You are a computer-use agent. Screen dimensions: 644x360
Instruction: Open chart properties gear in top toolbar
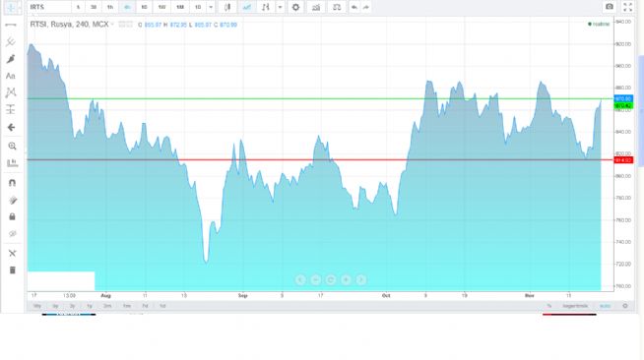coord(295,8)
